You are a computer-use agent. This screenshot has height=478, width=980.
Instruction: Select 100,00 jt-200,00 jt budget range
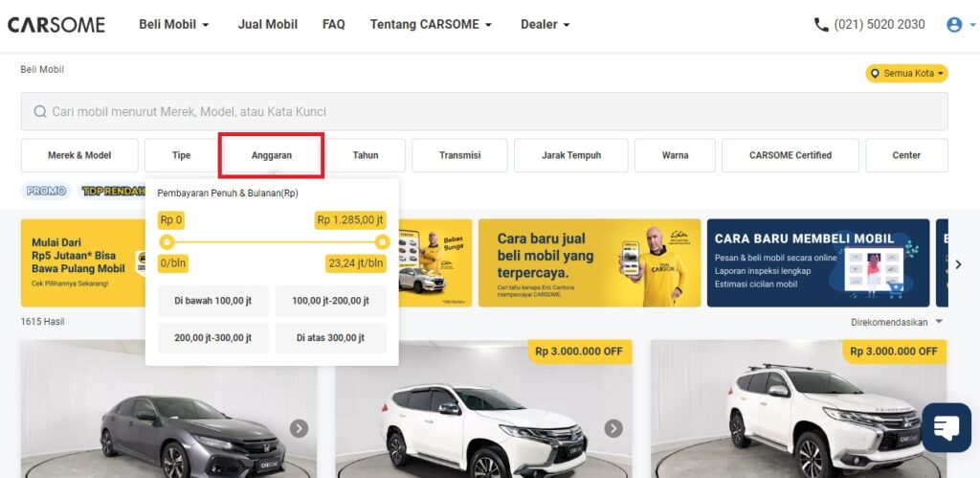[330, 301]
